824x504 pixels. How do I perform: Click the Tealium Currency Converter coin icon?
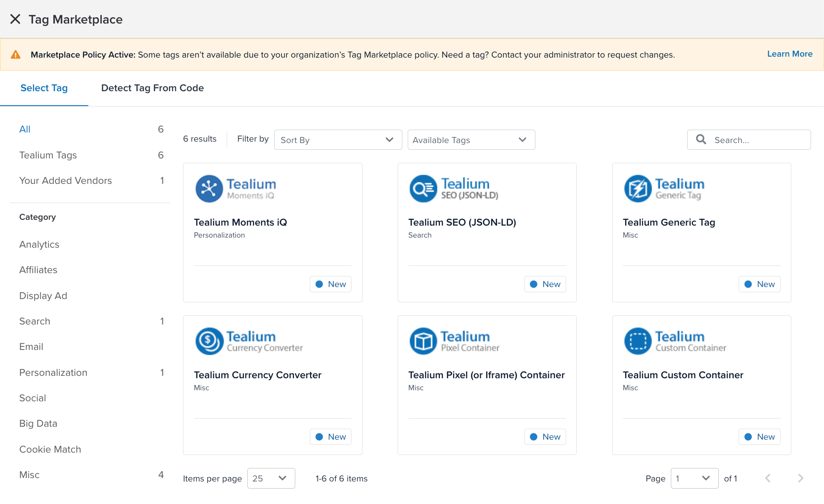point(209,341)
